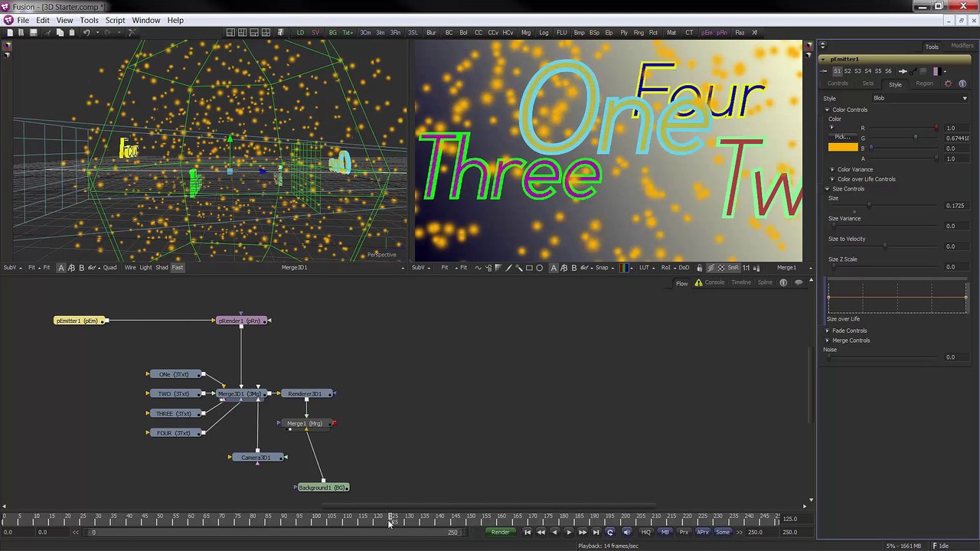Add Blur tool from toolbar
The height and width of the screenshot is (551, 980).
click(431, 32)
